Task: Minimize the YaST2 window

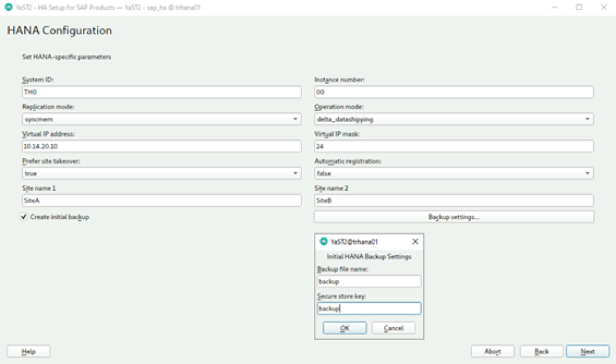Action: [x=555, y=7]
